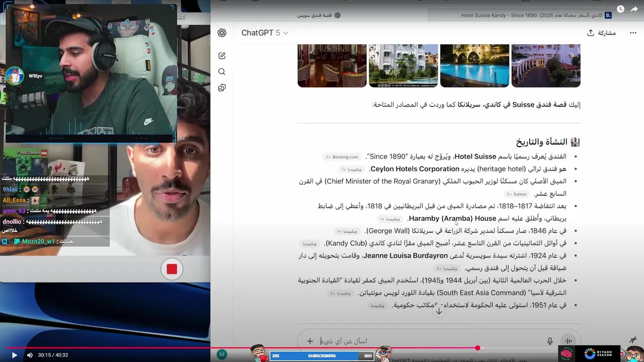644x362 pixels.
Task: Click the dnollio chat username
Action: pos(12,222)
